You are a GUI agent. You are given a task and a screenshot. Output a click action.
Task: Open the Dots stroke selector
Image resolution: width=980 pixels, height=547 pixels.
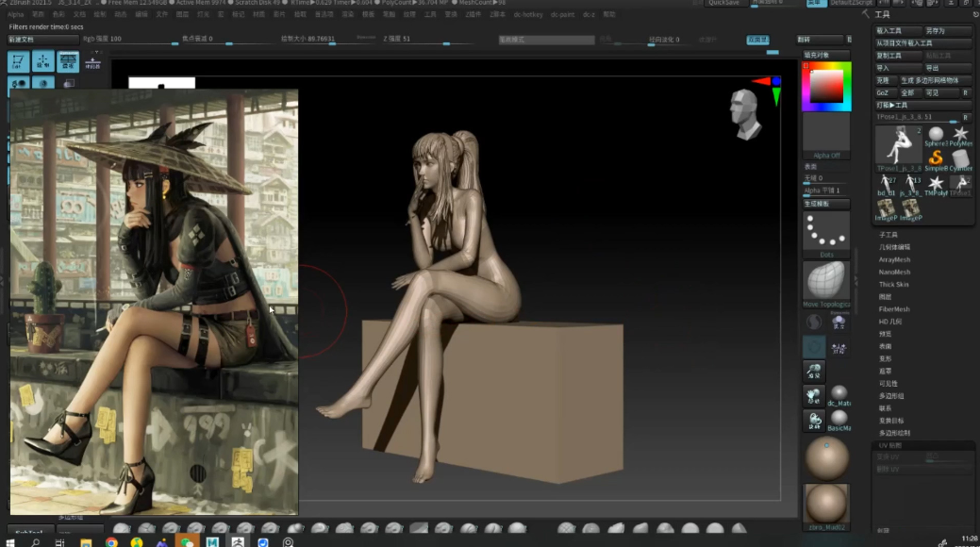pyautogui.click(x=826, y=235)
